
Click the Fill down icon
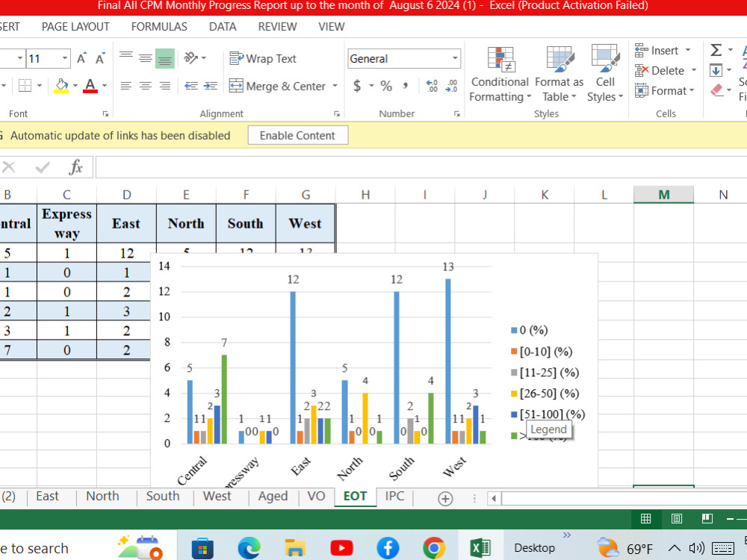716,70
